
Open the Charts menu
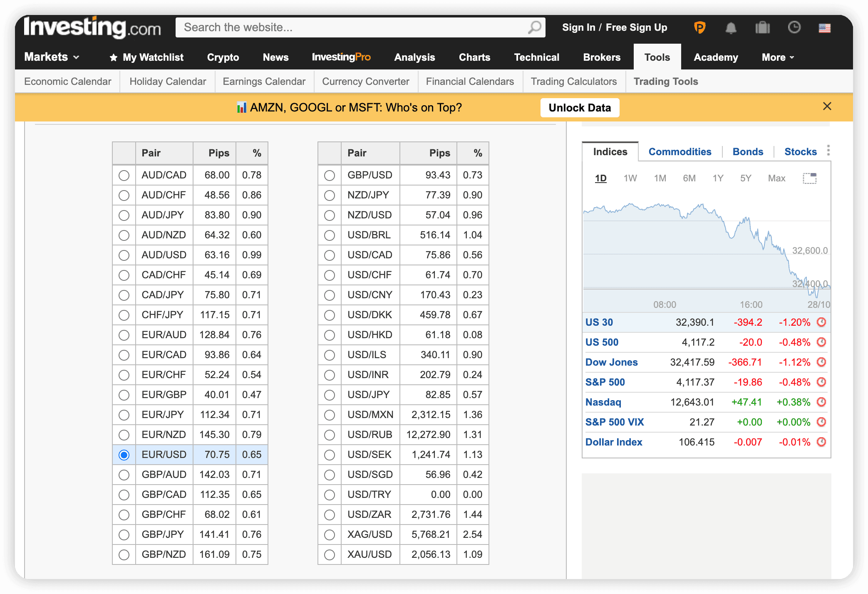point(474,57)
